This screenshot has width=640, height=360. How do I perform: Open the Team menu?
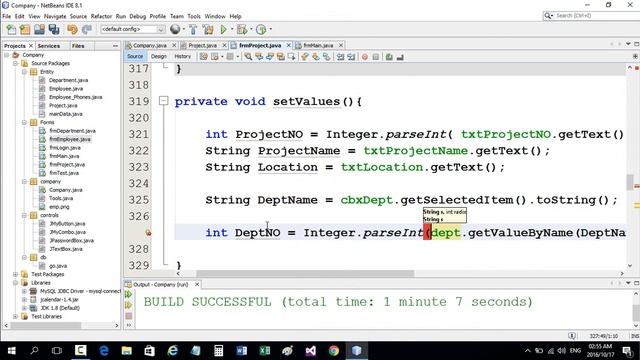coord(177,16)
